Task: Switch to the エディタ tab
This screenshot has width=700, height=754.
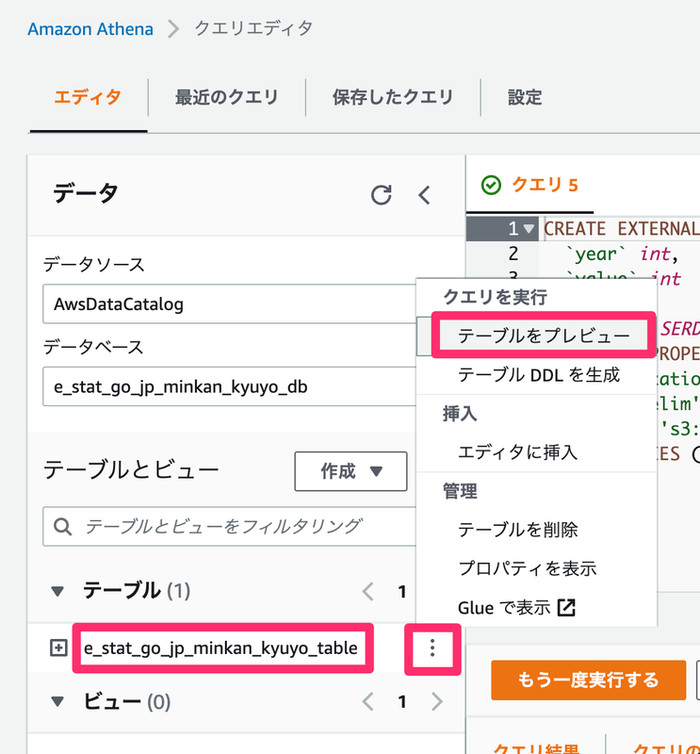Action: [88, 98]
